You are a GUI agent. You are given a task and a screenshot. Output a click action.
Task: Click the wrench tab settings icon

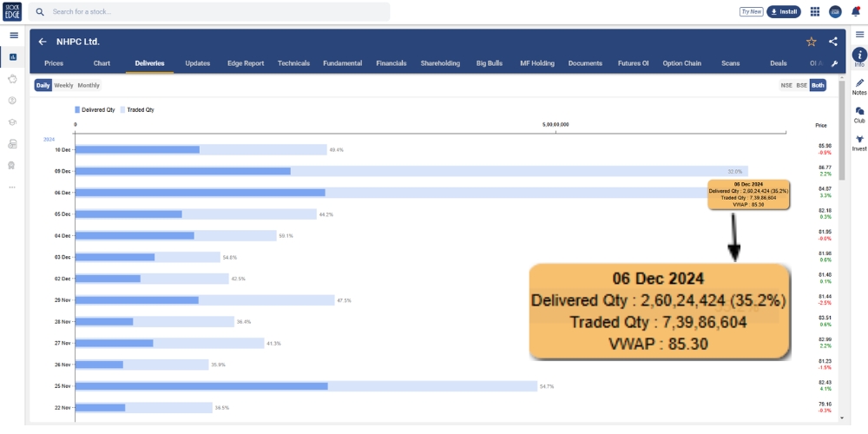click(x=834, y=63)
